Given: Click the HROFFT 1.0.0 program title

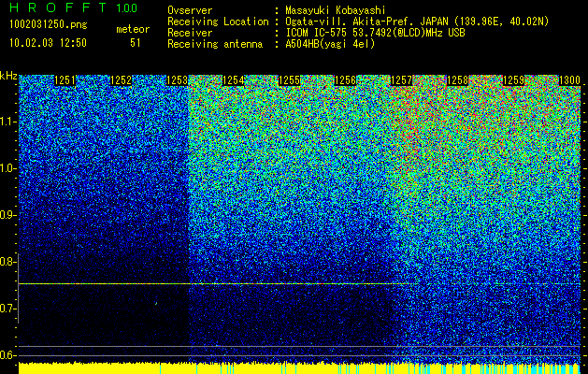Looking at the screenshot, I should [73, 7].
